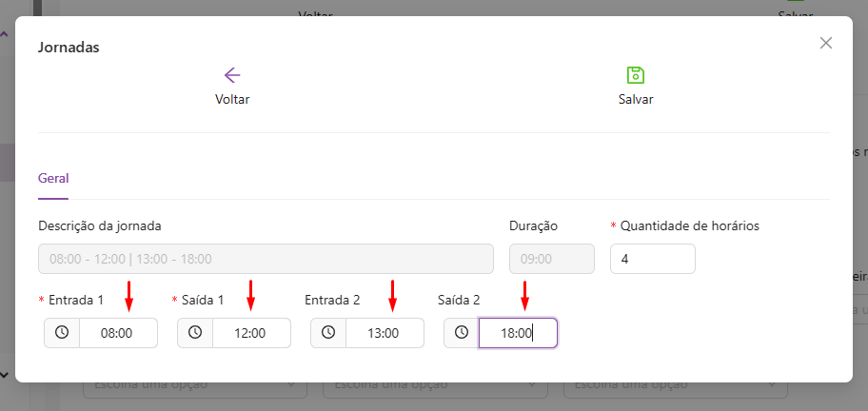The width and height of the screenshot is (868, 411).
Task: Click the Duração field showing 09:00
Action: click(x=552, y=259)
